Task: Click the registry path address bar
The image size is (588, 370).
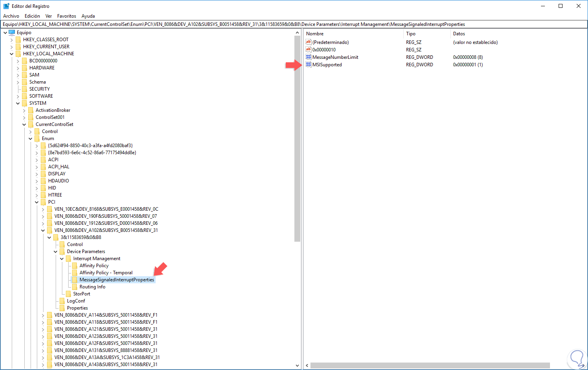Action: 294,24
